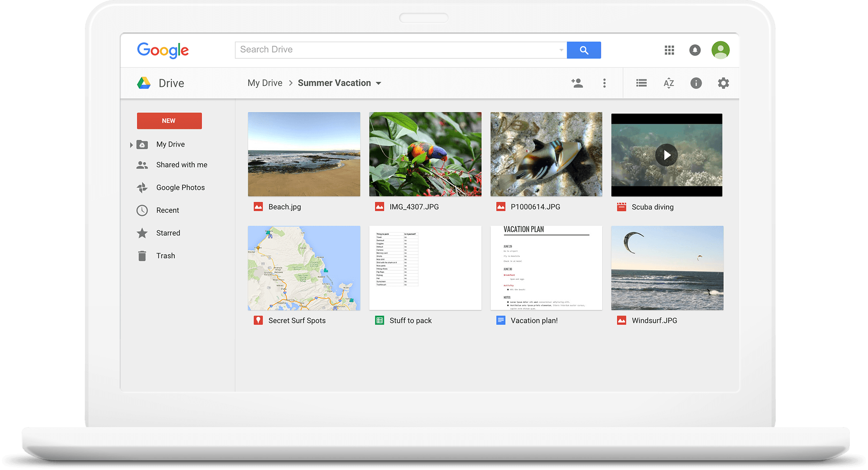The width and height of the screenshot is (868, 470).
Task: View Starred items
Action: pos(168,233)
